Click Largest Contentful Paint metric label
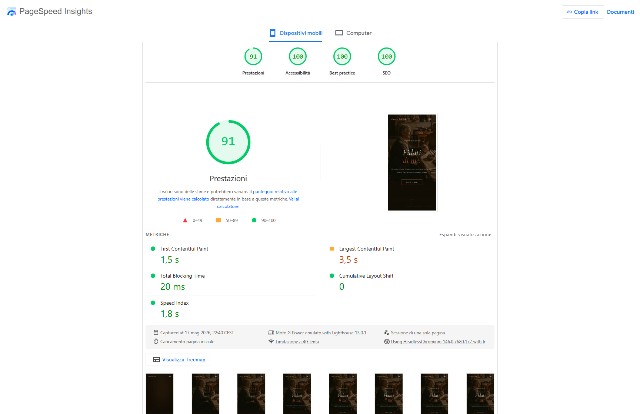Image resolution: width=640 pixels, height=414 pixels. point(367,249)
